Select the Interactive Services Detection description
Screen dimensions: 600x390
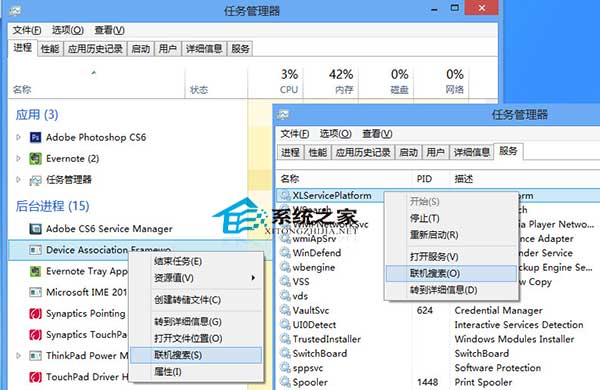pos(519,325)
